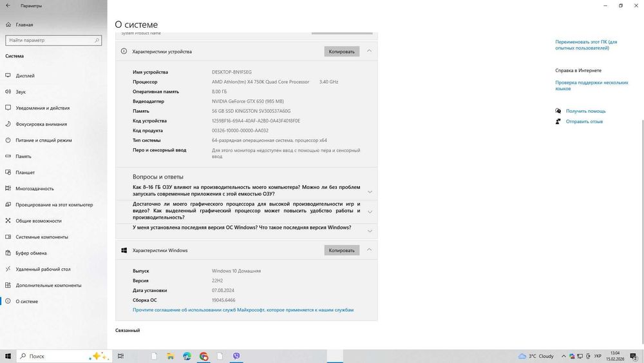This screenshot has height=363, width=644.
Task: Click Отправить отзыв link
Action: [585, 121]
